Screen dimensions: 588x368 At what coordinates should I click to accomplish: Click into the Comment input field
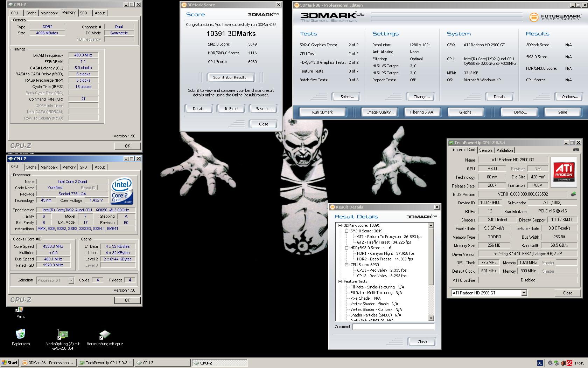pyautogui.click(x=393, y=327)
